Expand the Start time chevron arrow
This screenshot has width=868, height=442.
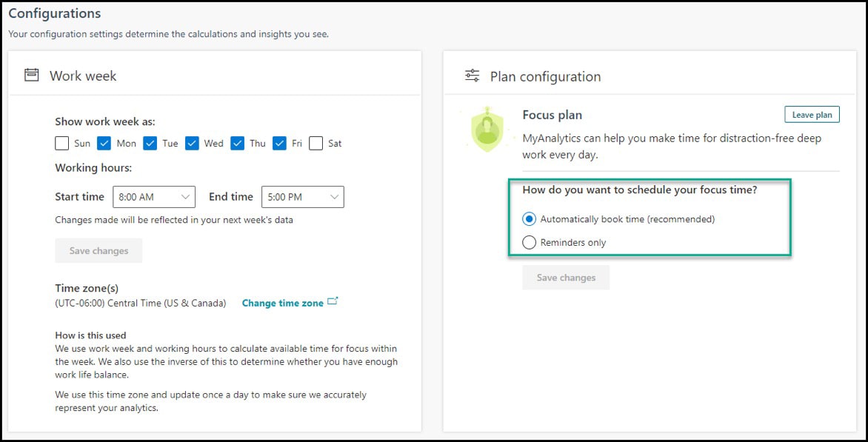[x=185, y=197]
